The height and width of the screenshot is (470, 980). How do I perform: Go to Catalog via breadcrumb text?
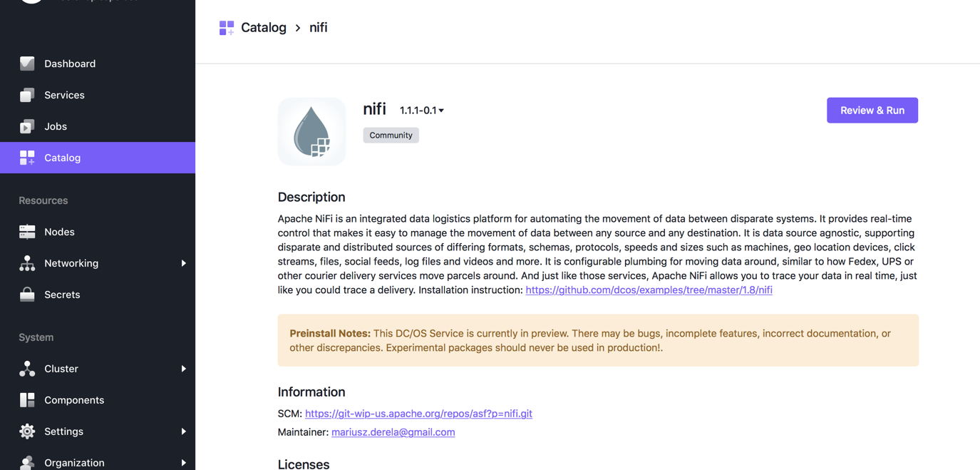[264, 28]
